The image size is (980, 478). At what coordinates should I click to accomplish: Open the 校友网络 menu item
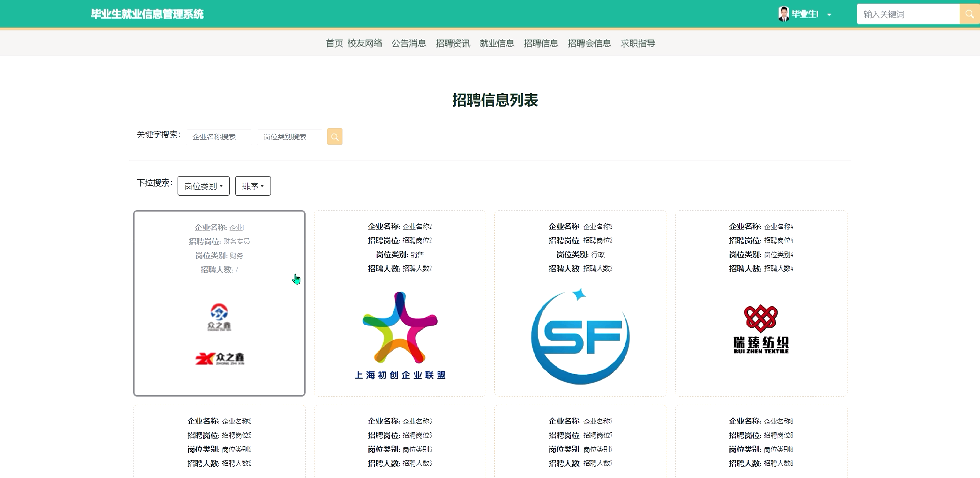364,43
